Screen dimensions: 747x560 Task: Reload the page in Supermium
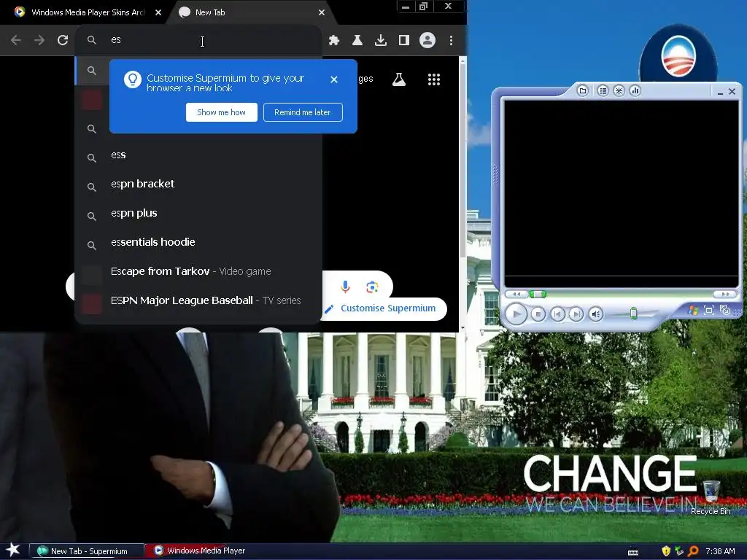tap(63, 41)
